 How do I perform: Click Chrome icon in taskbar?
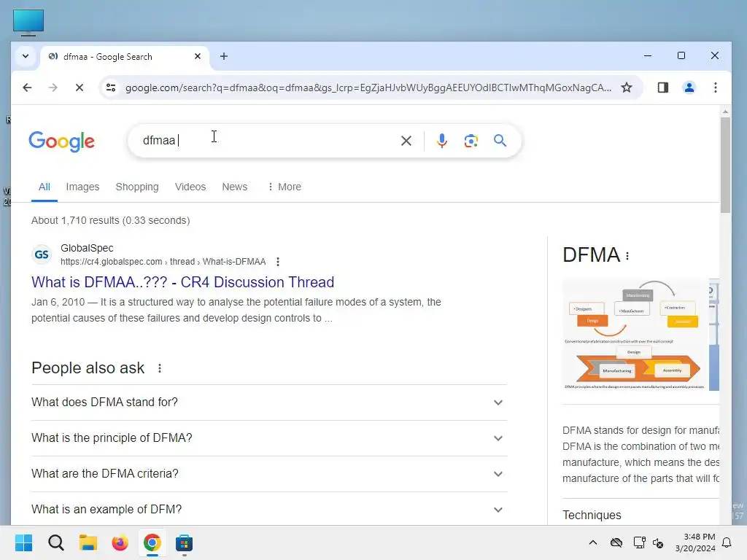[x=152, y=542]
